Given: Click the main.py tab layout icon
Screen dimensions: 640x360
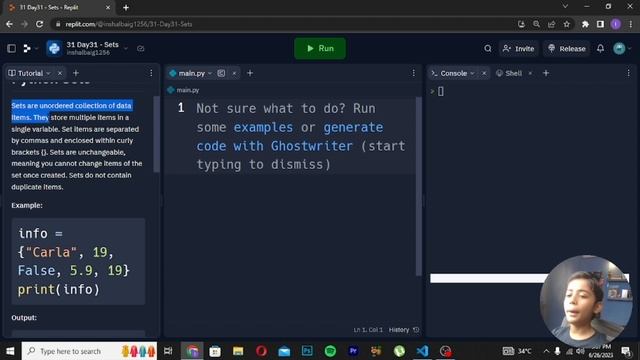Looking at the screenshot, I should click(221, 73).
